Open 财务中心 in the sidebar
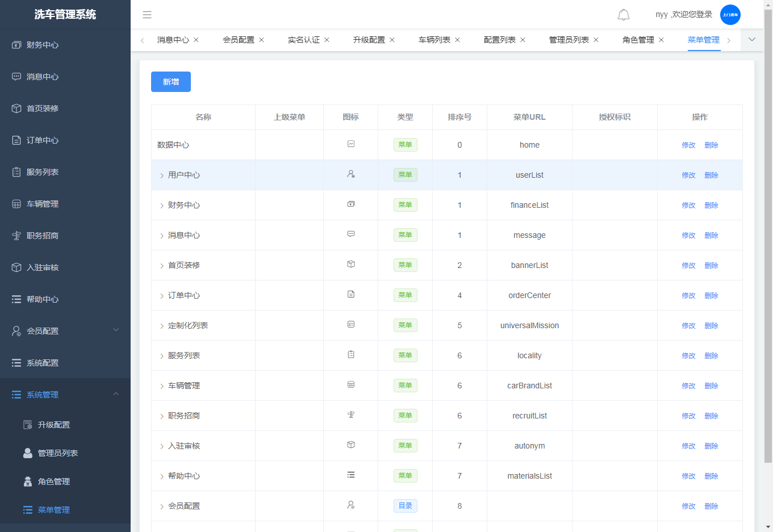The width and height of the screenshot is (773, 532). pyautogui.click(x=43, y=45)
